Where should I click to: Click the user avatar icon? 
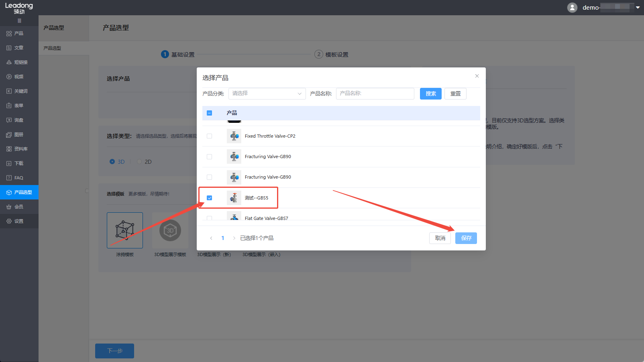click(572, 8)
